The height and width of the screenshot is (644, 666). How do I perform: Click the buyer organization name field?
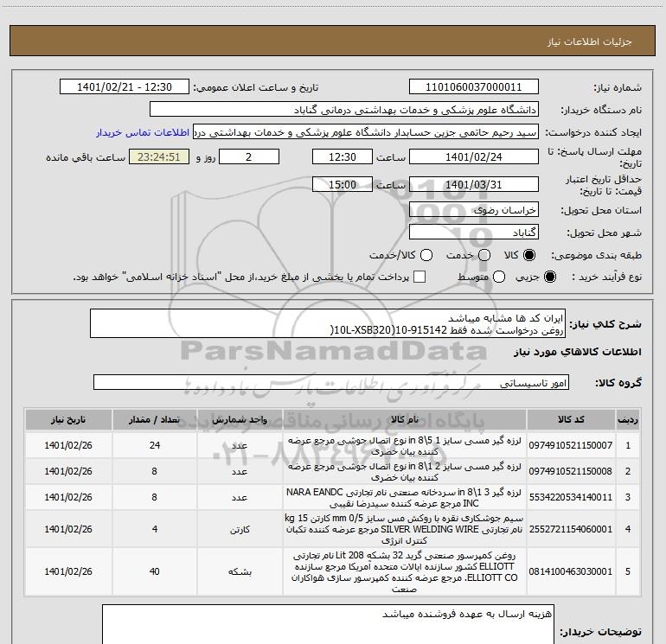pyautogui.click(x=344, y=110)
